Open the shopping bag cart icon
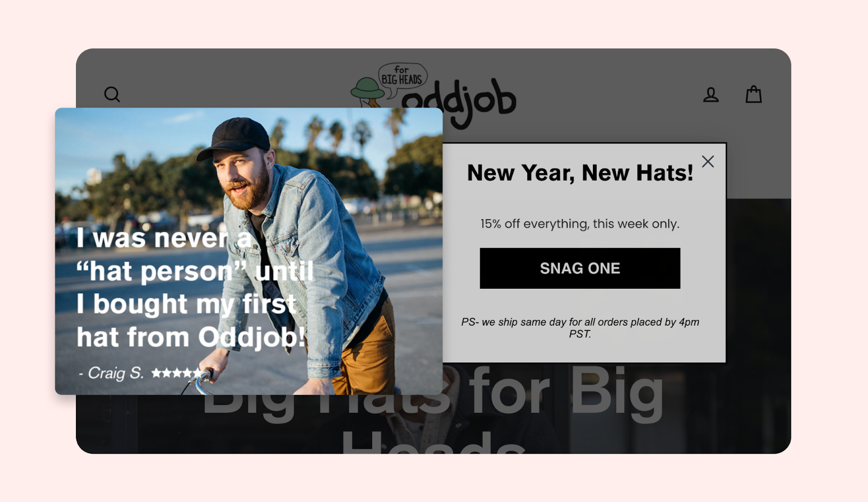This screenshot has height=502, width=868. (x=754, y=94)
